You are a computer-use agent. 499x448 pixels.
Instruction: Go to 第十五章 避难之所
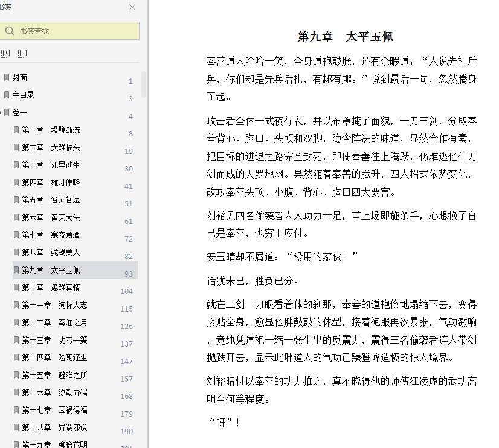54,375
